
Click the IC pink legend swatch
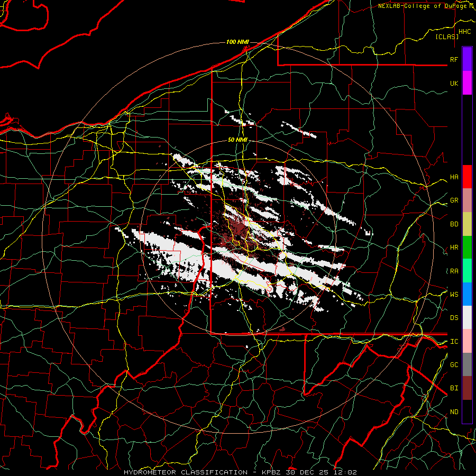pyautogui.click(x=467, y=341)
